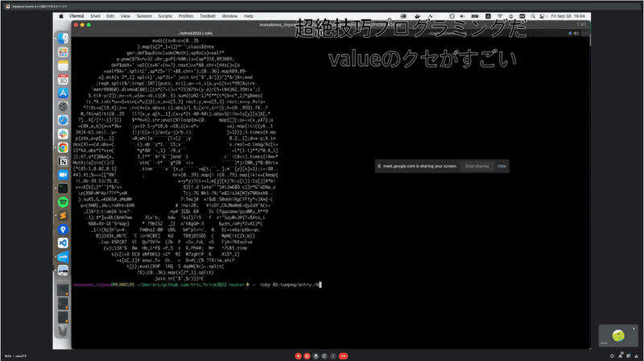The width and height of the screenshot is (644, 361).
Task: Click the Hide link on sharing banner
Action: pyautogui.click(x=502, y=166)
